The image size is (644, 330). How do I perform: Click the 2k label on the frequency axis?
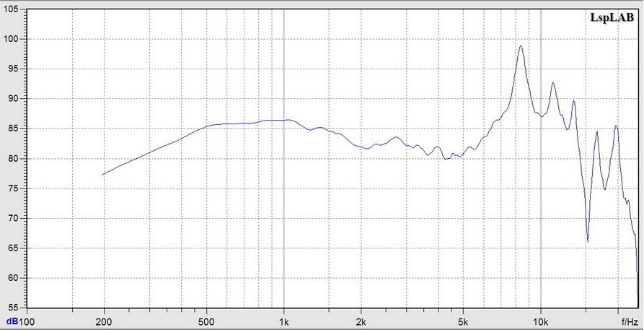point(361,321)
